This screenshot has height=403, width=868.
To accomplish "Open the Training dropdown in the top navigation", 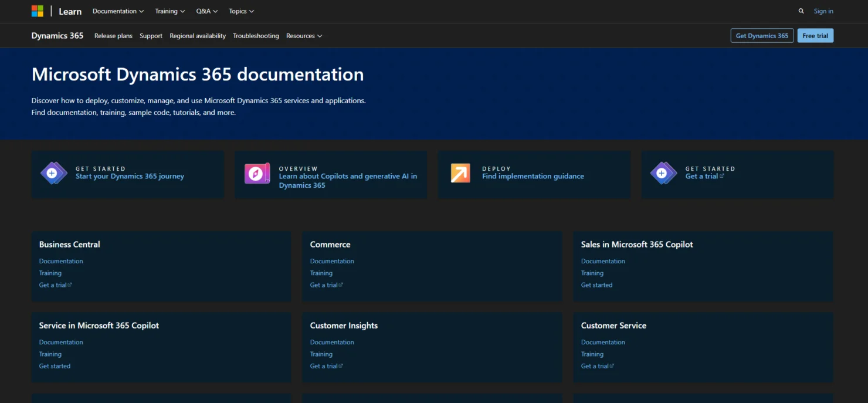I will [169, 11].
